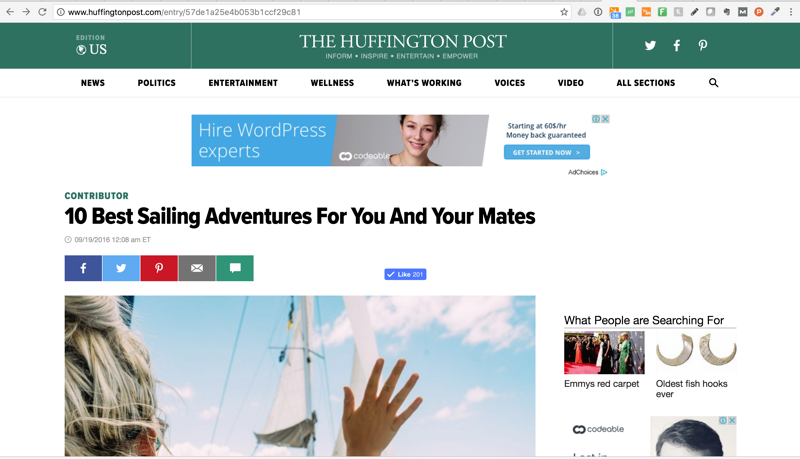Click the Evernote elephant extension icon

click(x=727, y=12)
